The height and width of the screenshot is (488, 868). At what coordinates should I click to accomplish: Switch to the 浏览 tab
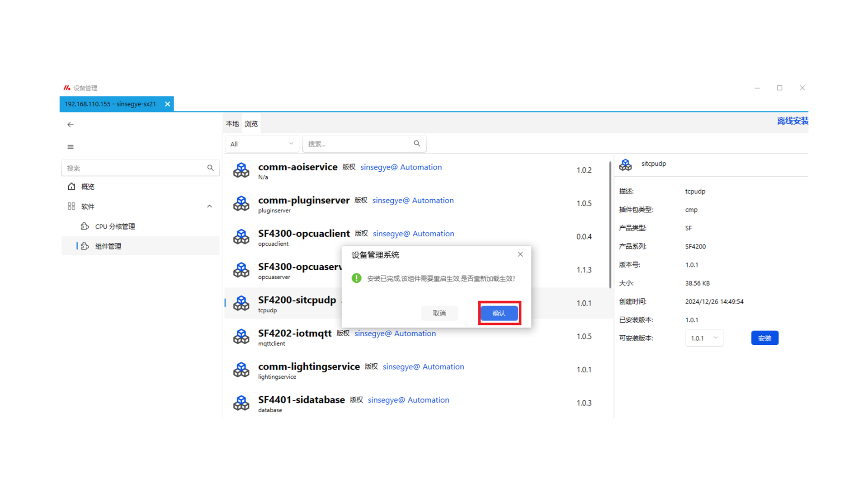point(251,124)
